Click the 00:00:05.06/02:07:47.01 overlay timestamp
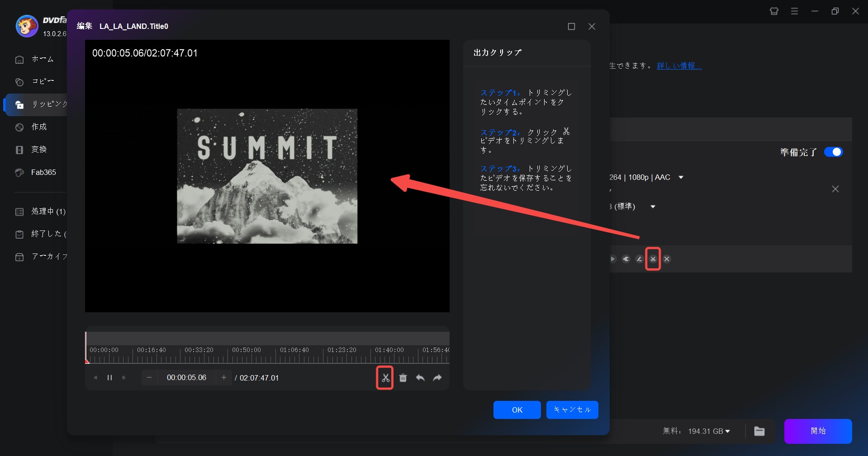868x456 pixels. click(x=145, y=53)
